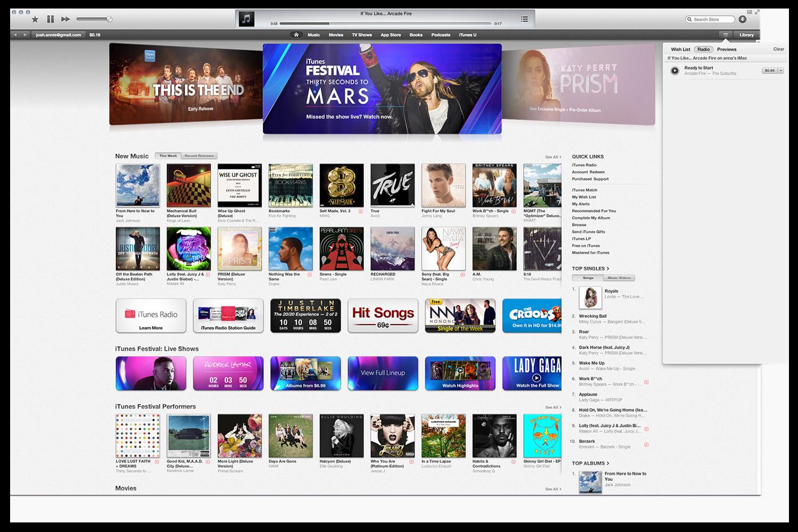
Task: Open the iTunes U tab
Action: coord(468,35)
